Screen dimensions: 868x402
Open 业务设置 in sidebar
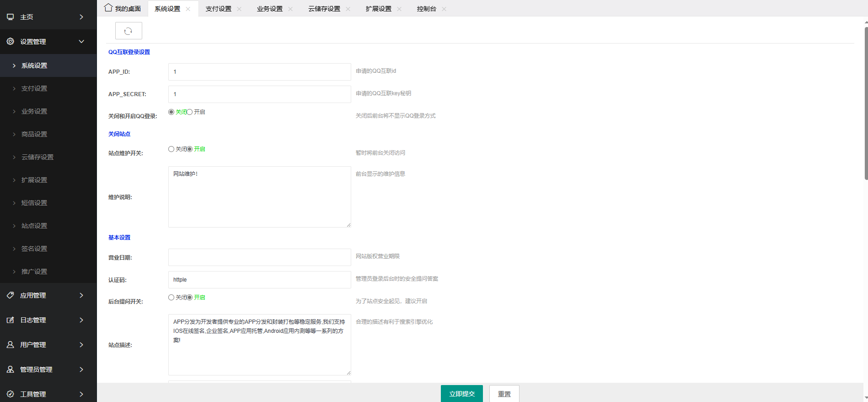point(48,111)
